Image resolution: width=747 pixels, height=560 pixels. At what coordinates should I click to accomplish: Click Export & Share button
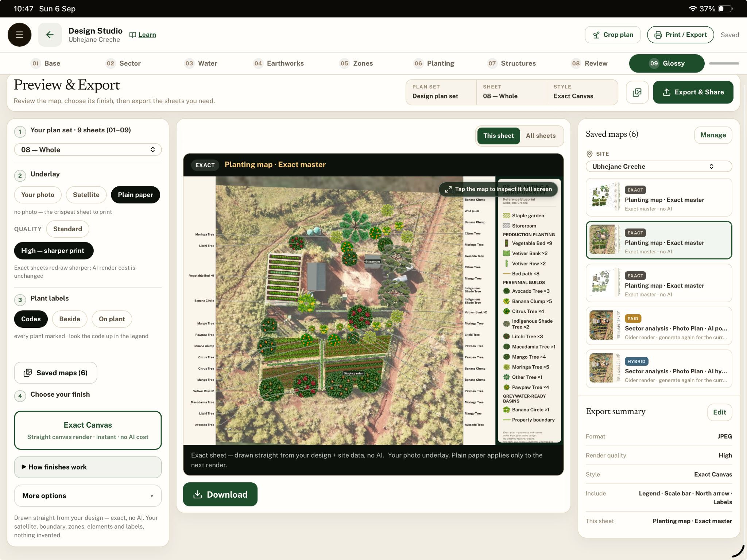pos(693,92)
